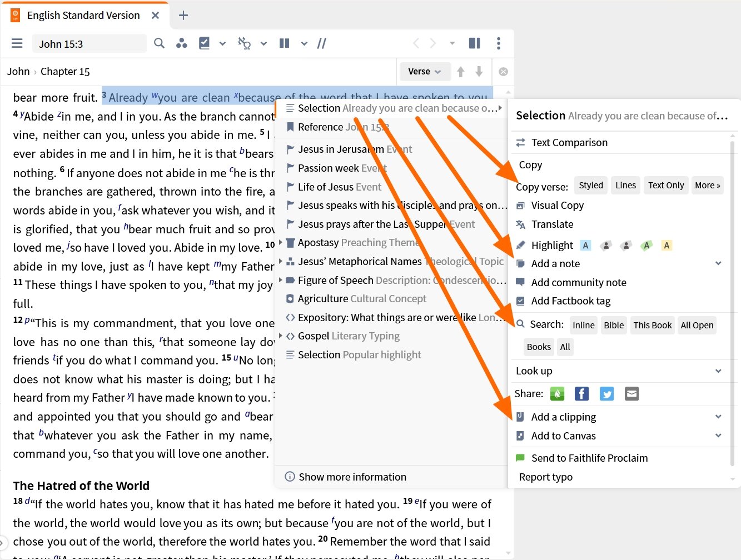Click Copy in the selection menu
This screenshot has height=560, width=741.
[530, 165]
